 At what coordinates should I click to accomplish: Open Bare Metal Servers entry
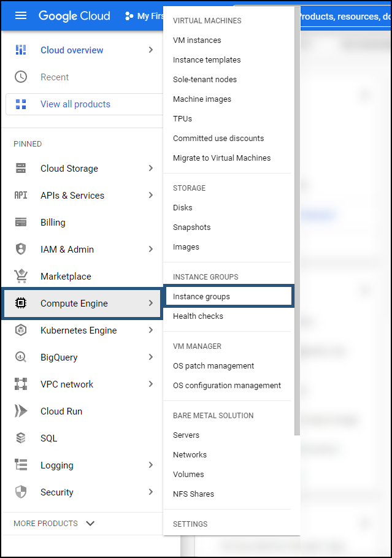point(186,435)
